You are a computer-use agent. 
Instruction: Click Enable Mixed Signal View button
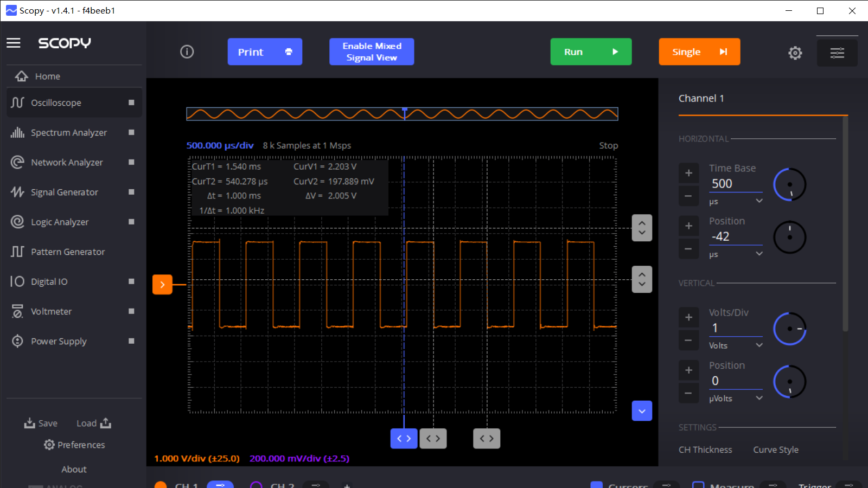(x=372, y=52)
